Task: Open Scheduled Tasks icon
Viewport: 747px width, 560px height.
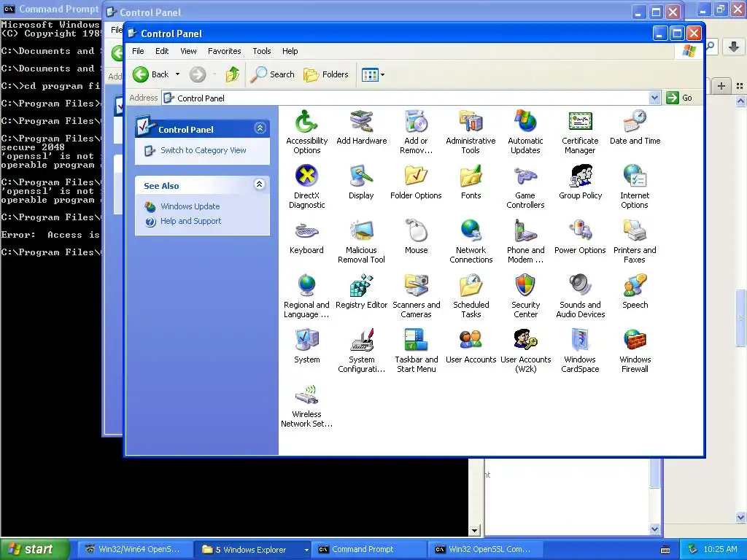Action: coord(471,297)
